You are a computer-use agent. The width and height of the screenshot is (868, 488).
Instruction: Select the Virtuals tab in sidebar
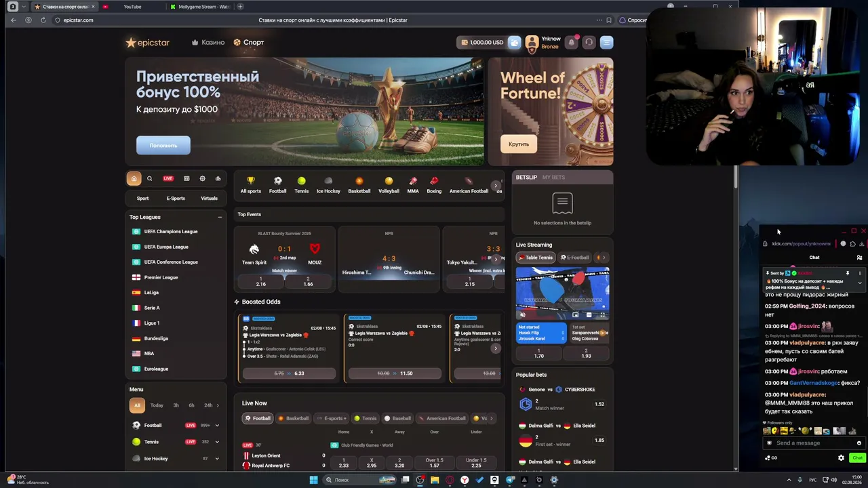pyautogui.click(x=209, y=199)
